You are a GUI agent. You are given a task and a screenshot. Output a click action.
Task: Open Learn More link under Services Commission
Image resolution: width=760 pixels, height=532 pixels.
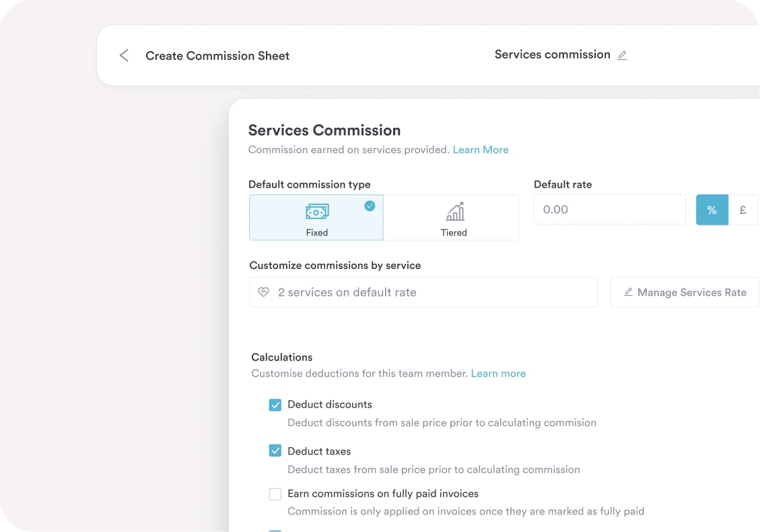pyautogui.click(x=480, y=150)
